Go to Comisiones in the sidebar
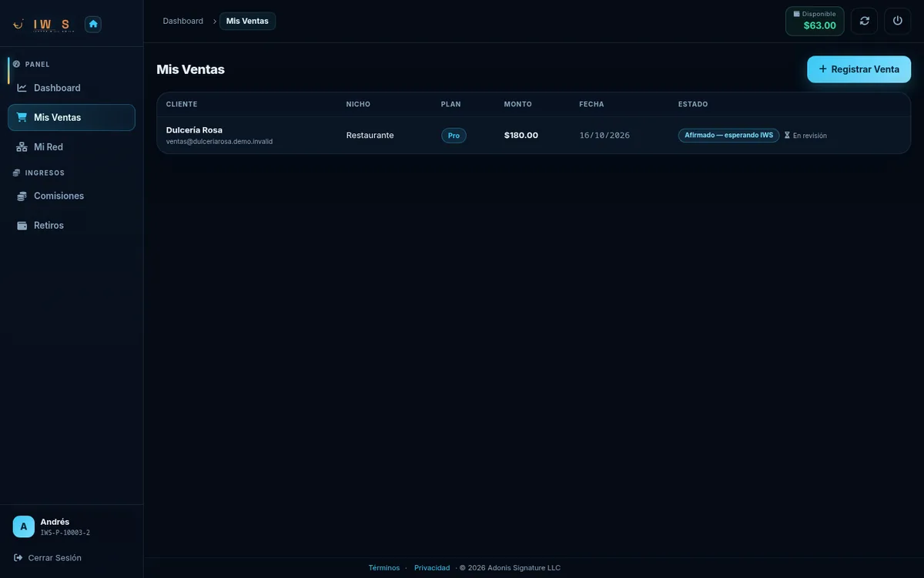The image size is (924, 578). point(72,196)
